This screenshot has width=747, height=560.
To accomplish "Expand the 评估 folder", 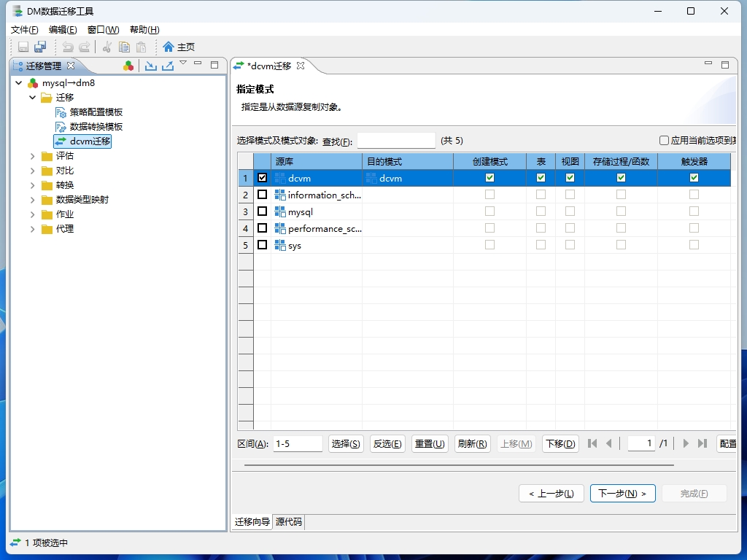I will (32, 156).
